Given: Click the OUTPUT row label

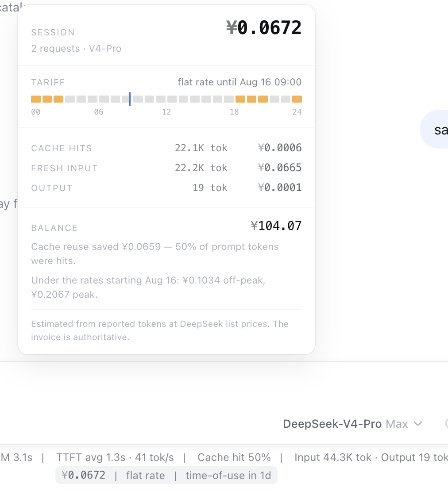Looking at the screenshot, I should (x=52, y=188).
